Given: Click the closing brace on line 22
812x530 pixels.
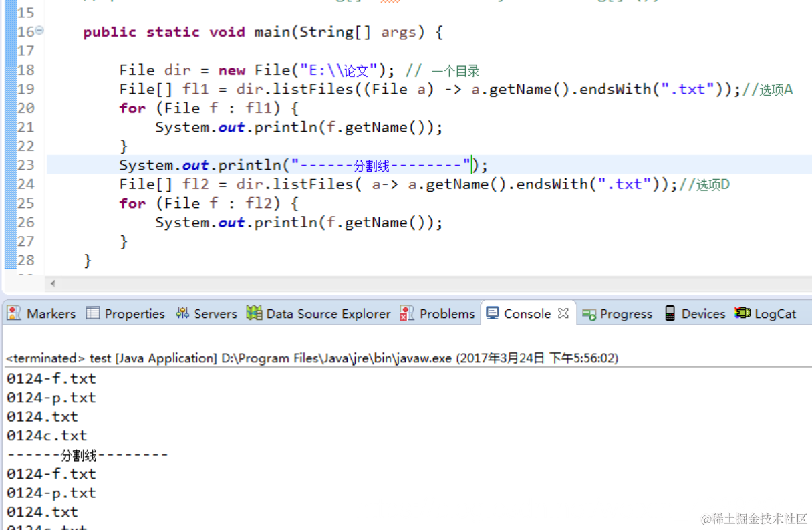Looking at the screenshot, I should point(124,146).
